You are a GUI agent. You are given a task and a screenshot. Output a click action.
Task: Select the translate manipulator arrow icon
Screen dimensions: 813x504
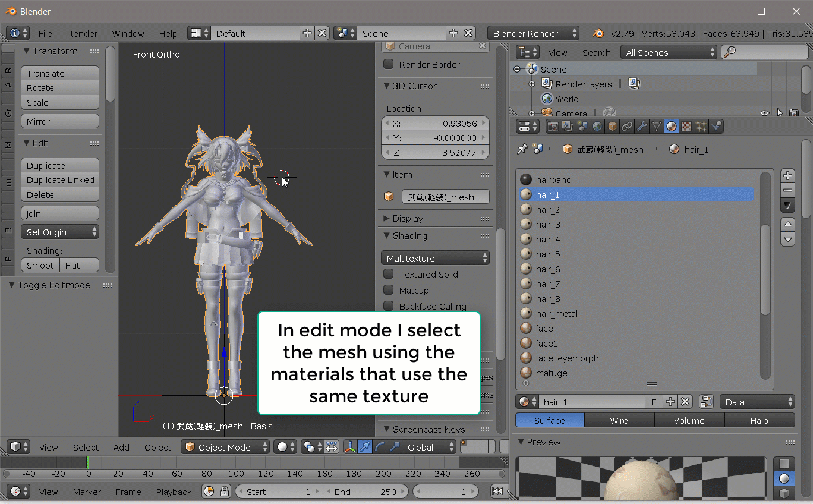pos(365,447)
